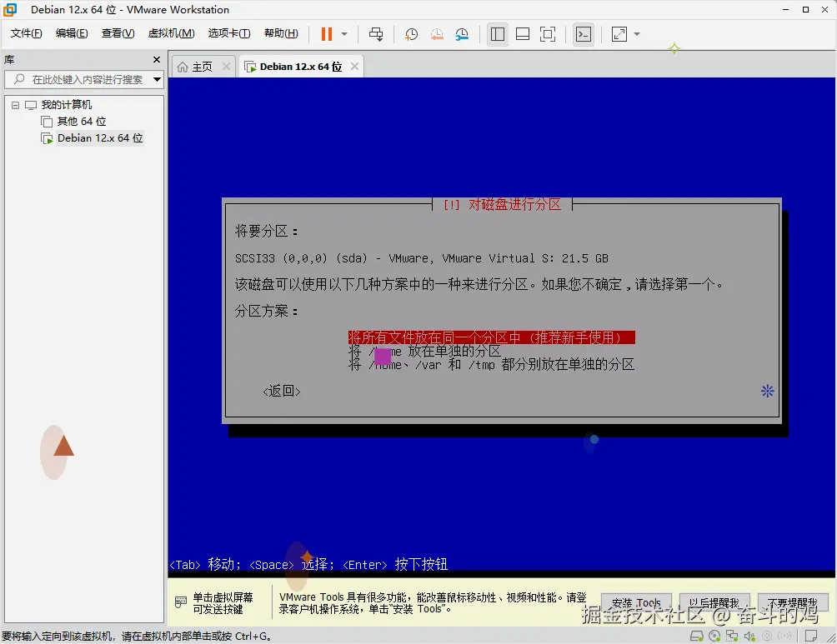837x644 pixels.
Task: Click the Send Ctrl+Alt+Del toolbar icon
Action: 376,34
